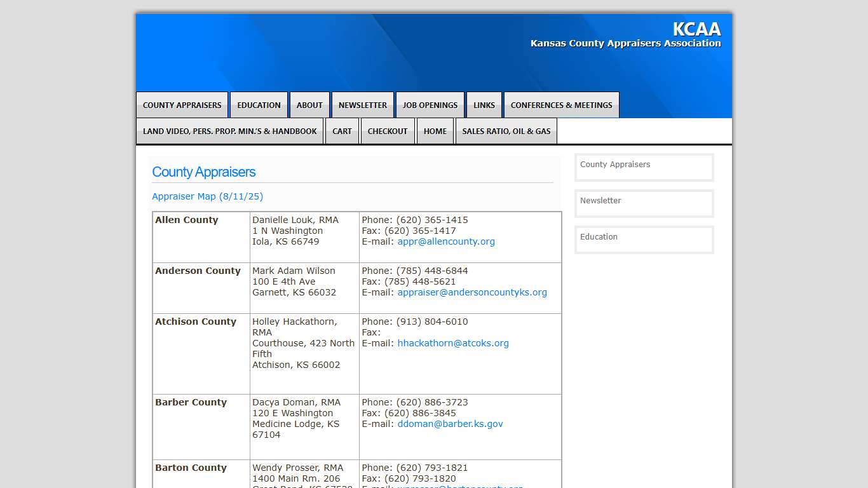Open Conferences & Meetings menu
This screenshot has height=488, width=868.
[x=561, y=105]
